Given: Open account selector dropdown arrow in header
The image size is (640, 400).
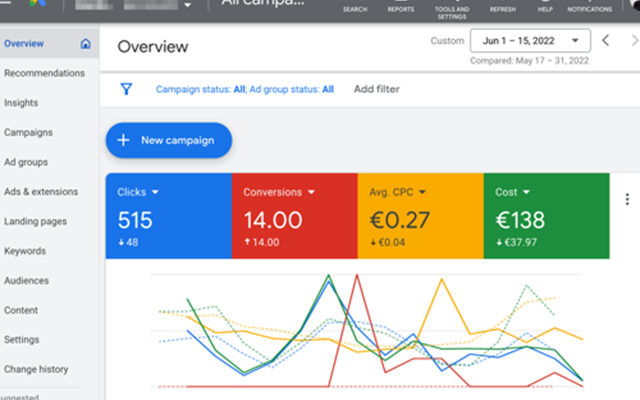Looking at the screenshot, I should [x=188, y=5].
